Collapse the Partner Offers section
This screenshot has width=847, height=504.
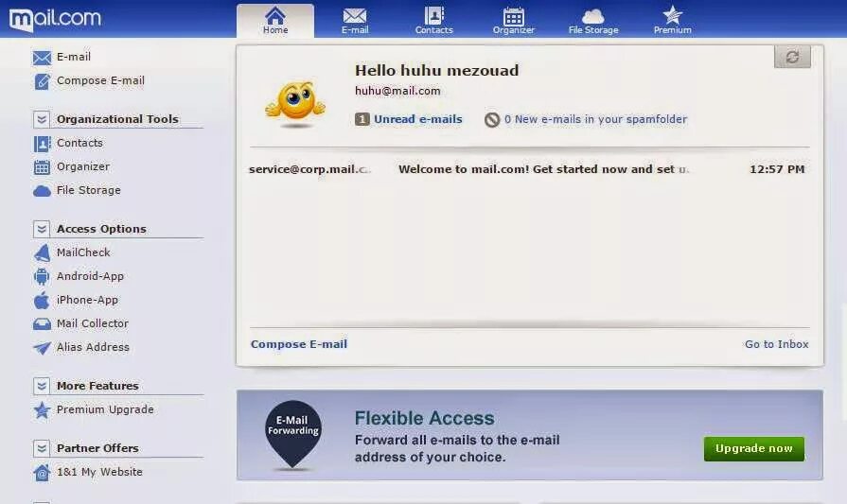[42, 448]
